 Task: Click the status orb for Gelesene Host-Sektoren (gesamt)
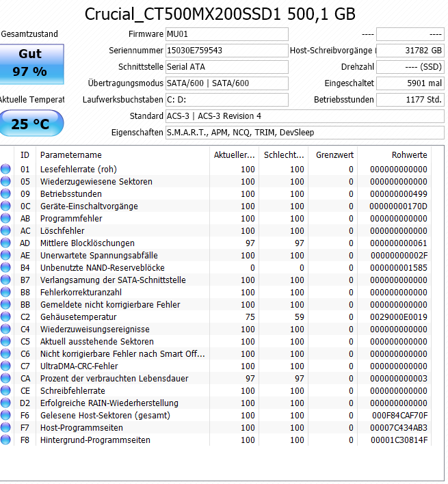pos(5,415)
